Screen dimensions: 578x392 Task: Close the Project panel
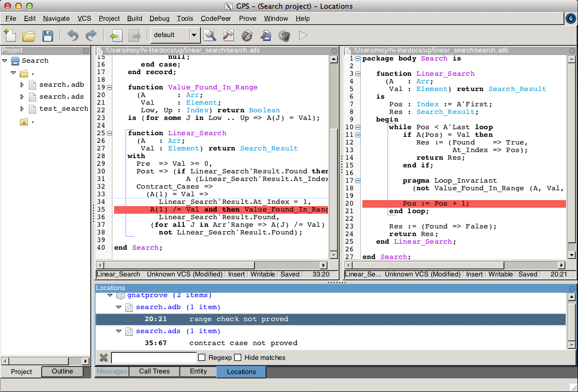tap(86, 51)
